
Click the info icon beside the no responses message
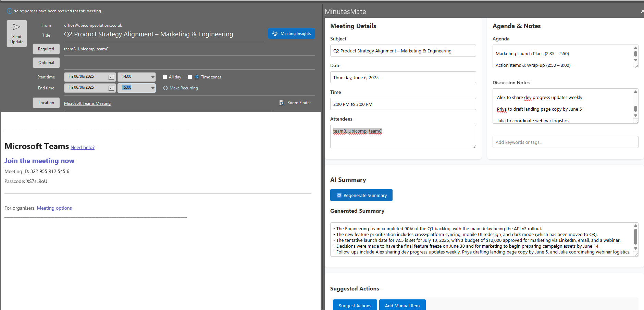pos(10,11)
